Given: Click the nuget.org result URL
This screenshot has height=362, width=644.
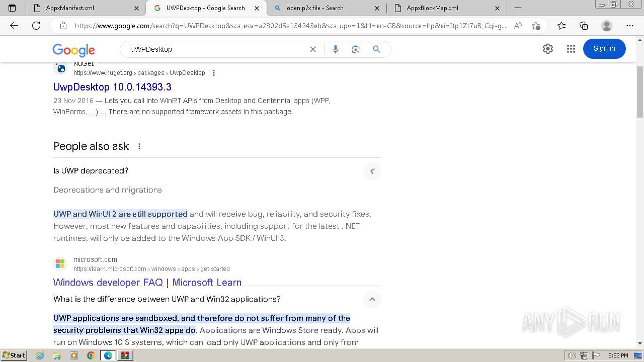Looking at the screenshot, I should click(x=139, y=73).
